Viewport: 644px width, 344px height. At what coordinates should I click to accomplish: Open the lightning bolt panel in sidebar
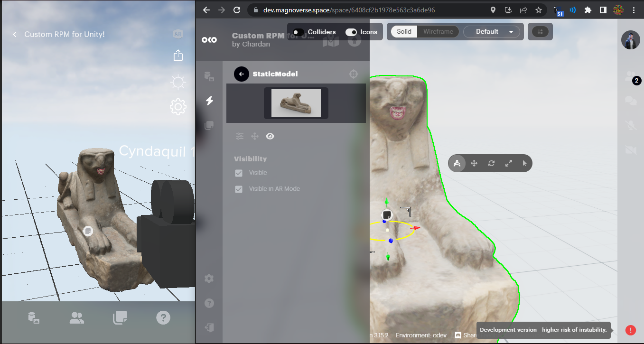pyautogui.click(x=209, y=101)
